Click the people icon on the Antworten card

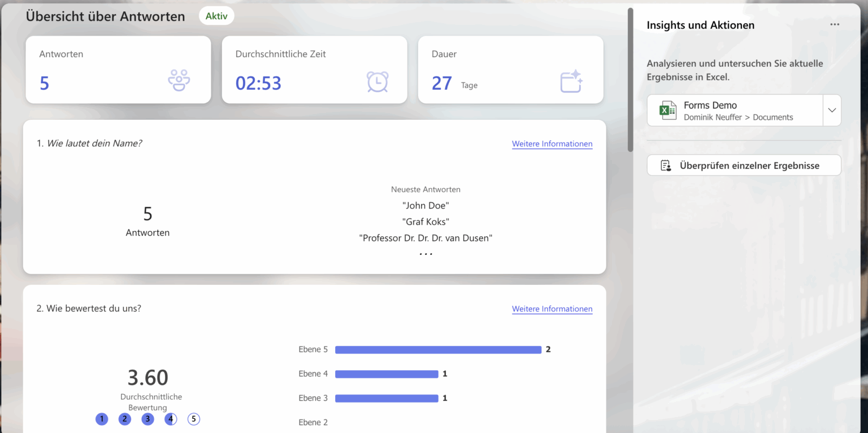point(178,79)
